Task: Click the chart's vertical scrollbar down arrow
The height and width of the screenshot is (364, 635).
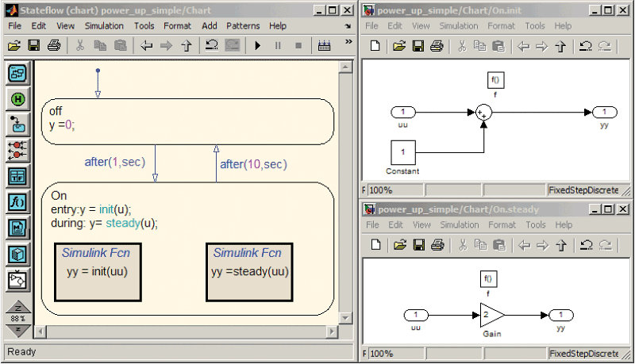Action: (345, 319)
